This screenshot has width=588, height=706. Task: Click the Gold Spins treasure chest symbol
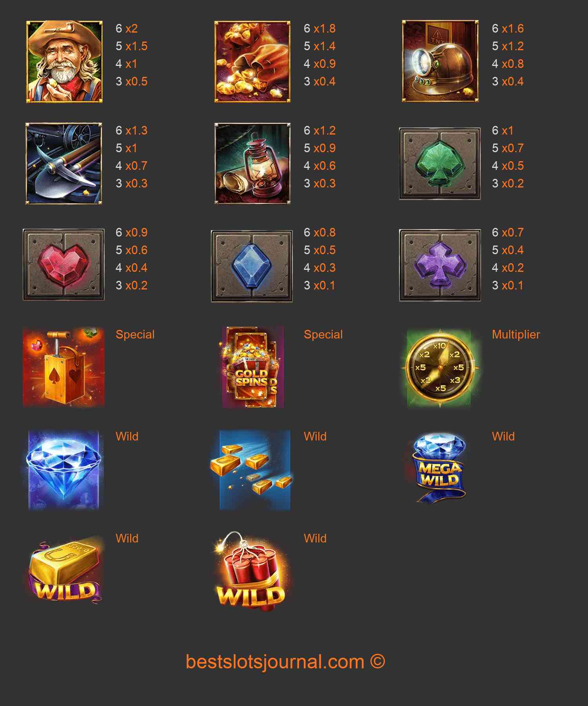(252, 367)
